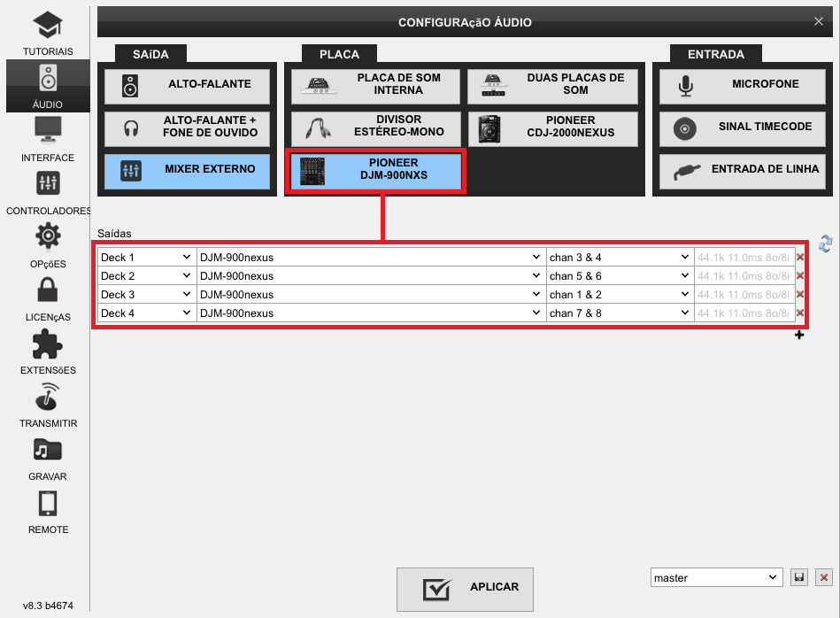840x618 pixels.
Task: Click Deck 4 latency info text
Action: 743,313
